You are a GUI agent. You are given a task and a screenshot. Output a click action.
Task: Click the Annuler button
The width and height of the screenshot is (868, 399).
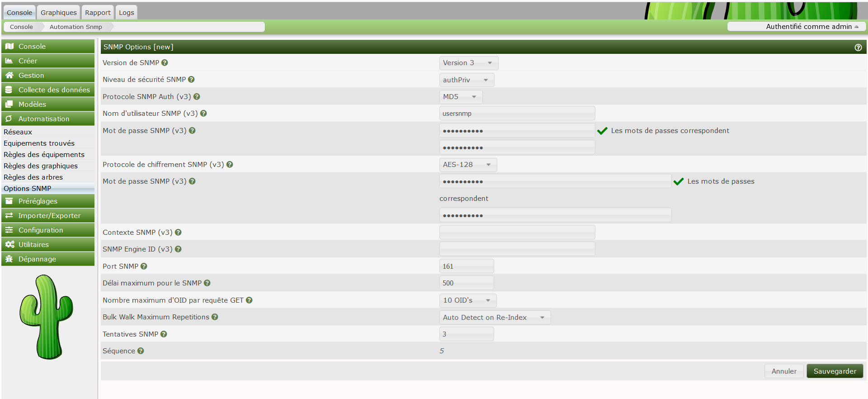point(783,371)
